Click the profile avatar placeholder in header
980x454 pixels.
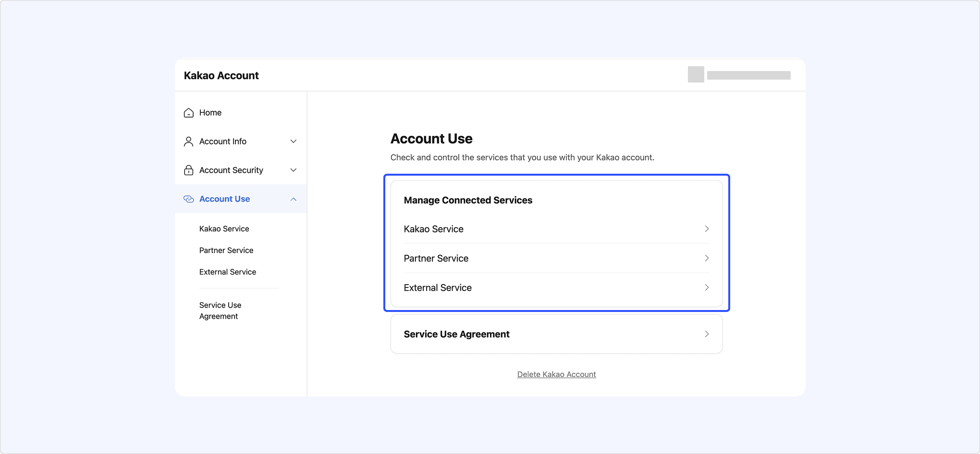(x=696, y=74)
